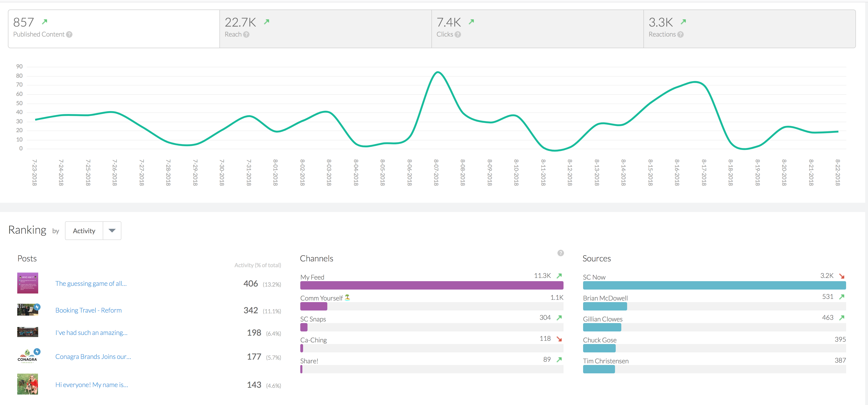Click the Clicks help question mark icon
Viewport: 868px width, 405px height.
click(x=458, y=34)
